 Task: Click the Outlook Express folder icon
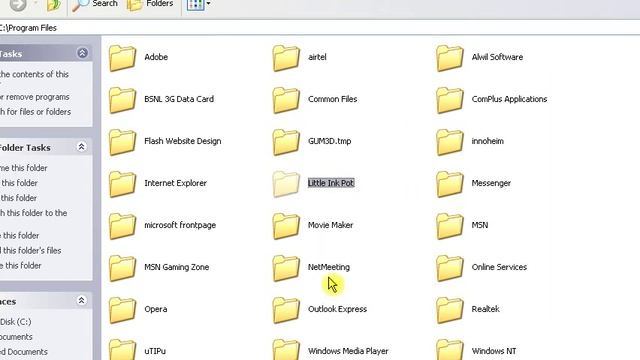click(x=286, y=310)
